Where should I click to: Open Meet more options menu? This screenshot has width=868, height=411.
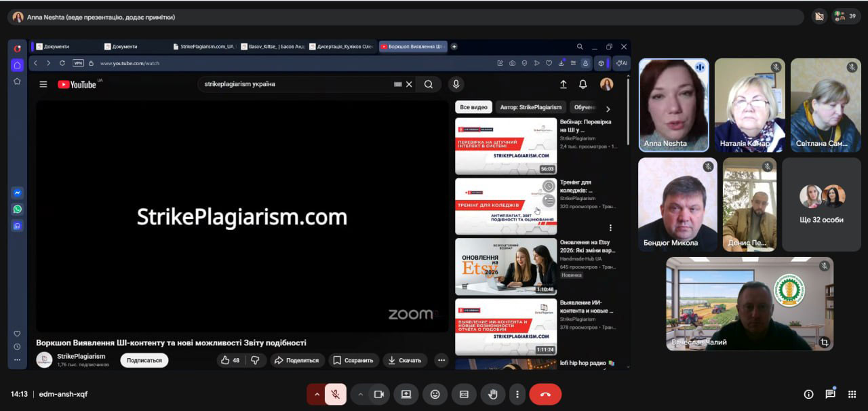(x=517, y=394)
